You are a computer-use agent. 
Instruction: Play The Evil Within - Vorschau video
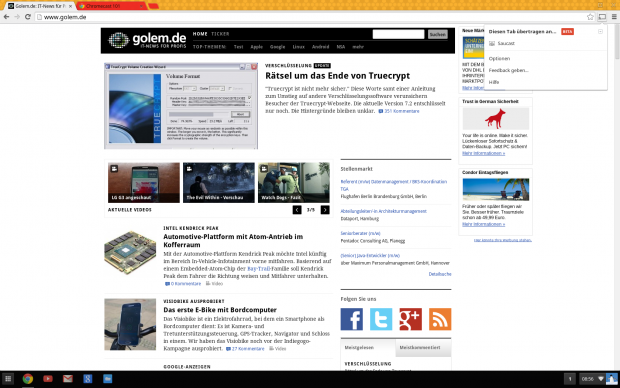pos(219,183)
